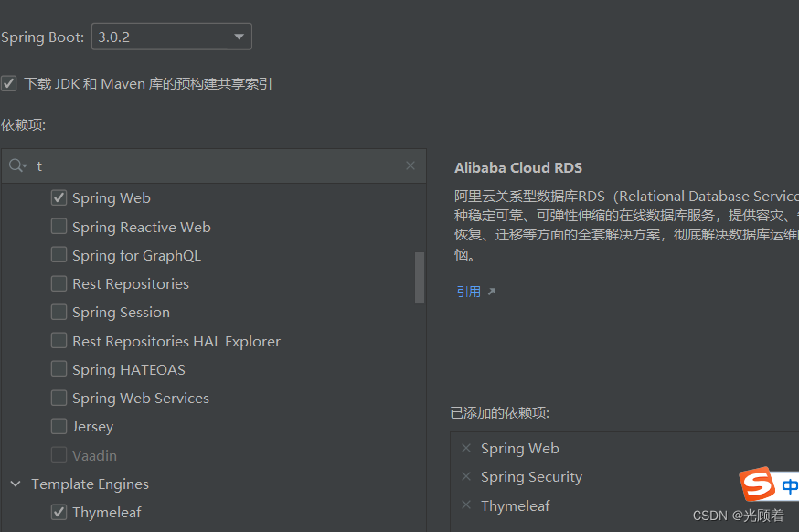Click inside the dependency search field
Screen dimensions: 799x532
183,165
